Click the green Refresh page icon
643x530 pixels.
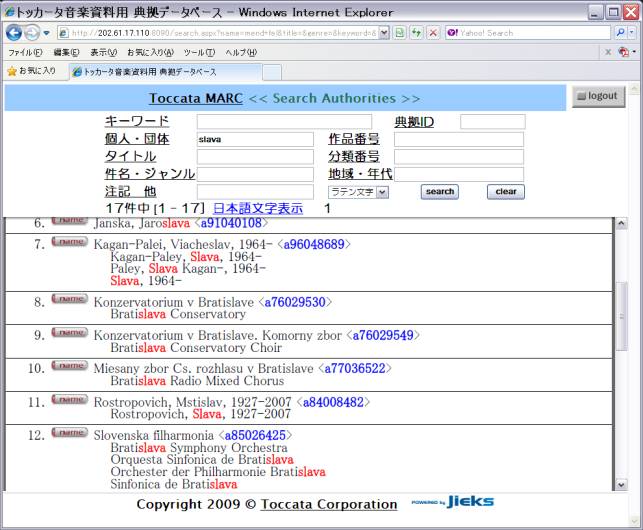tap(417, 33)
